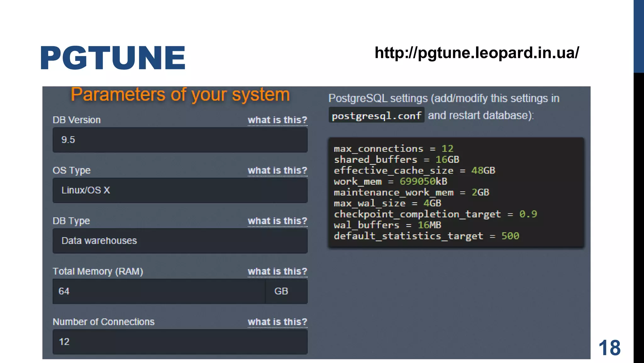The image size is (644, 363).
Task: Open the DB Type dropdown showing Data warehouses
Action: pyautogui.click(x=180, y=241)
